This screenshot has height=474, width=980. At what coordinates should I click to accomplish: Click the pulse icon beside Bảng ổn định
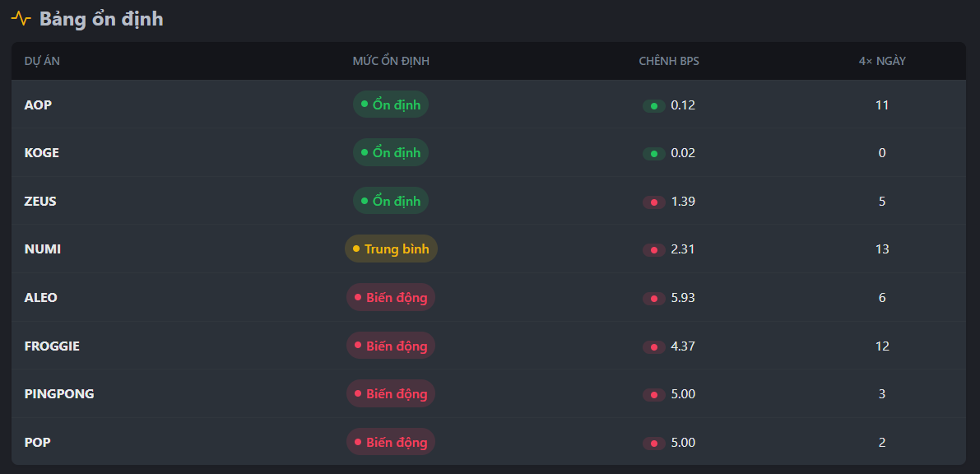tap(21, 18)
